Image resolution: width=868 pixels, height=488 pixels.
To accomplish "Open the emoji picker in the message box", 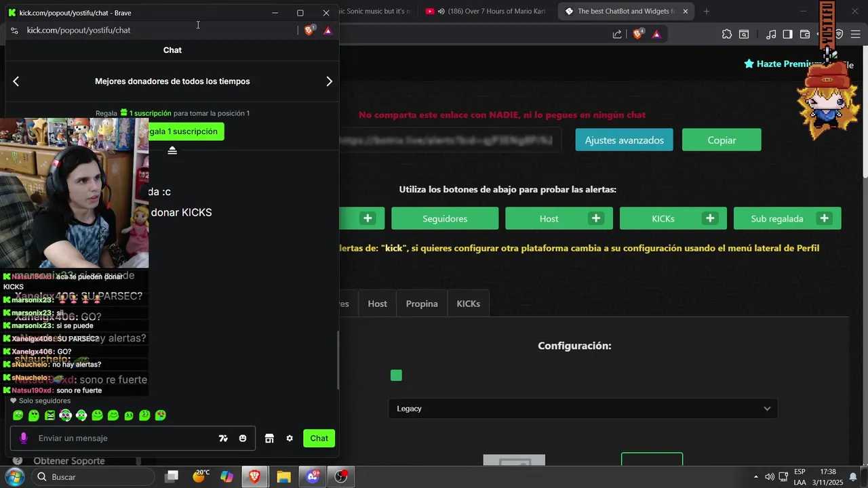I will click(x=243, y=439).
